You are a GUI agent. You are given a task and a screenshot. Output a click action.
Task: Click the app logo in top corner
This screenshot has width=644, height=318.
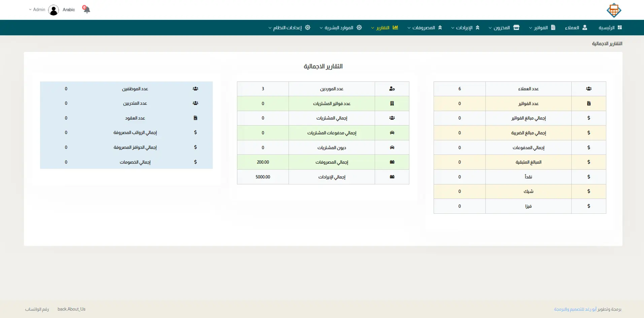point(614,10)
